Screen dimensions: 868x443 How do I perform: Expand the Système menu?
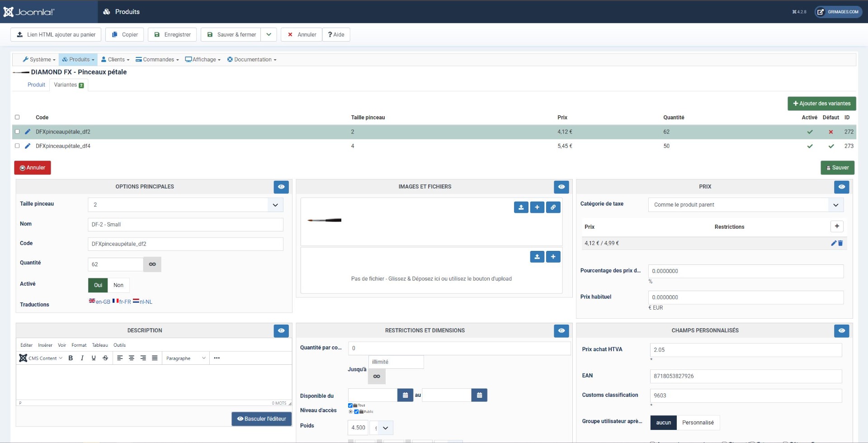(x=39, y=60)
